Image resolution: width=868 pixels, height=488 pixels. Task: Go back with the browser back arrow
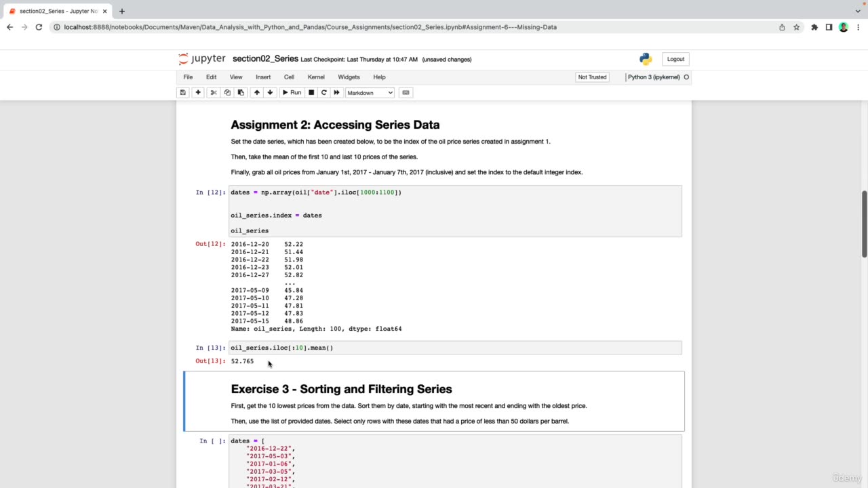pos(9,27)
